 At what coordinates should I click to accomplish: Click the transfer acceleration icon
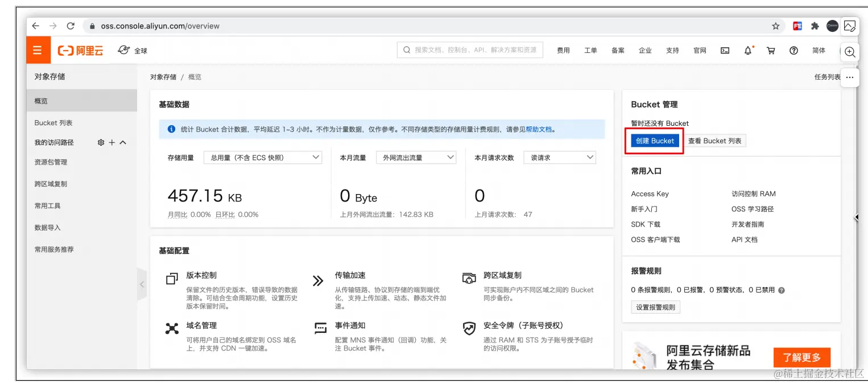pyautogui.click(x=318, y=280)
